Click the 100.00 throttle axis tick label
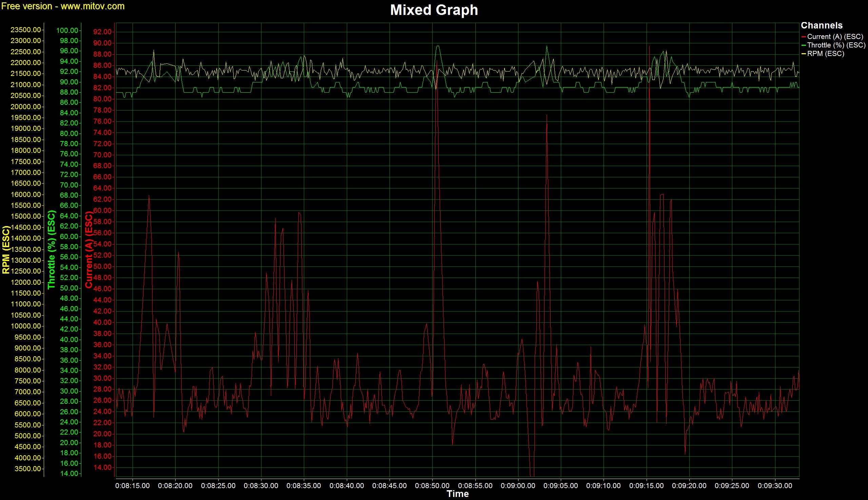This screenshot has height=500, width=868. 67,31
